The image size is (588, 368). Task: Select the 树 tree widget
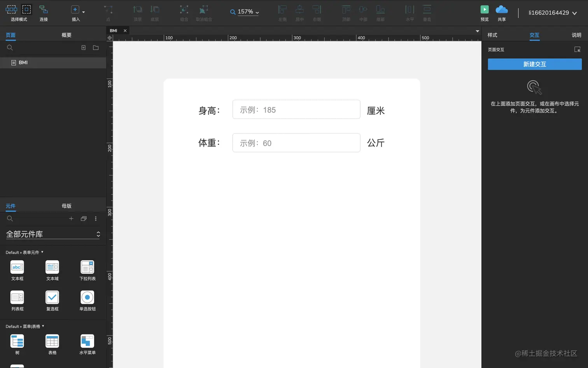tap(17, 345)
